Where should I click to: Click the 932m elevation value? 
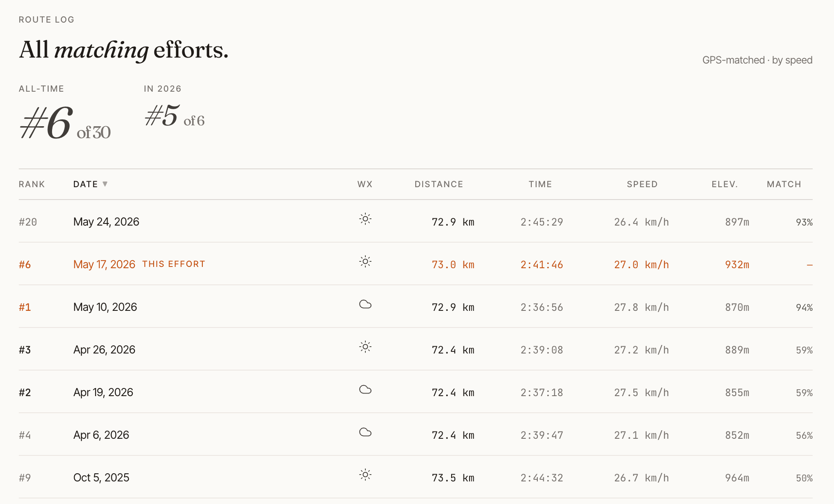[x=737, y=265]
